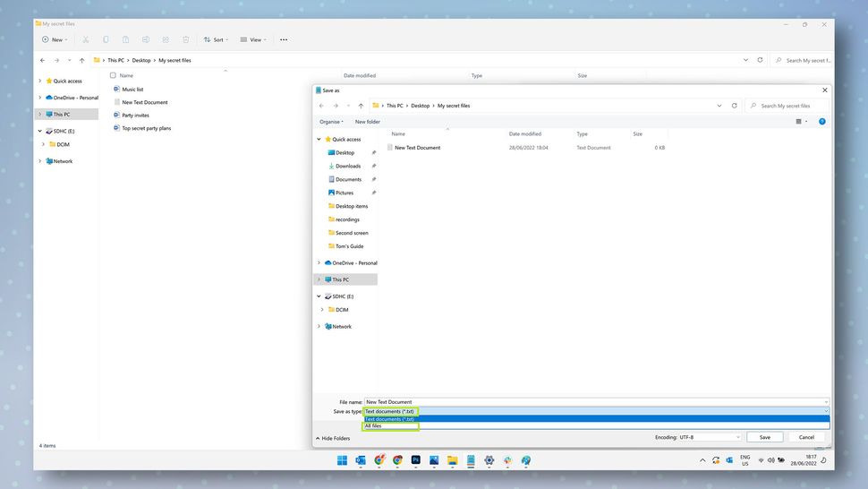Click Hide Folders in Save as dialog

(333, 439)
